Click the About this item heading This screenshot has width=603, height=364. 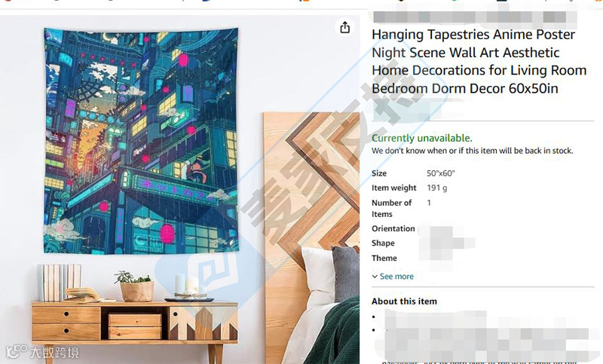click(404, 301)
